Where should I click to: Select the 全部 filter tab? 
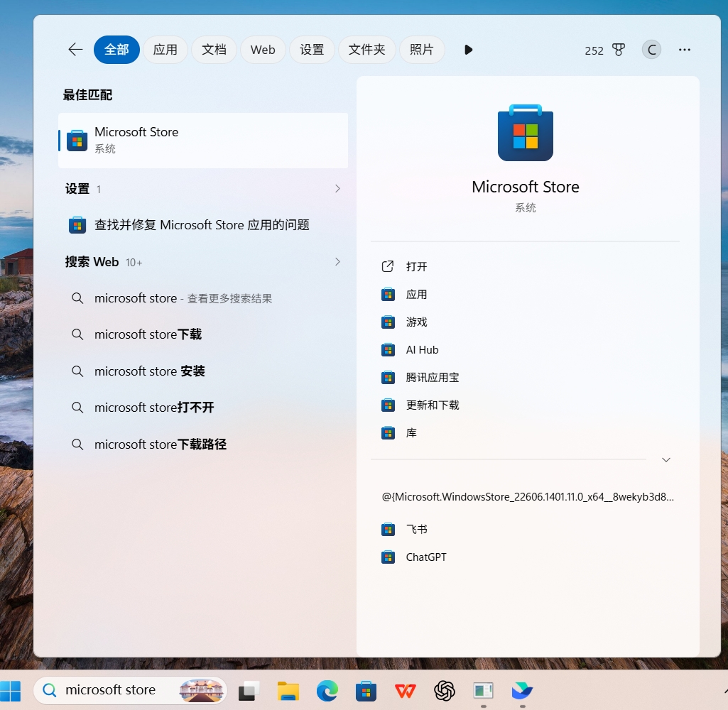pyautogui.click(x=116, y=50)
